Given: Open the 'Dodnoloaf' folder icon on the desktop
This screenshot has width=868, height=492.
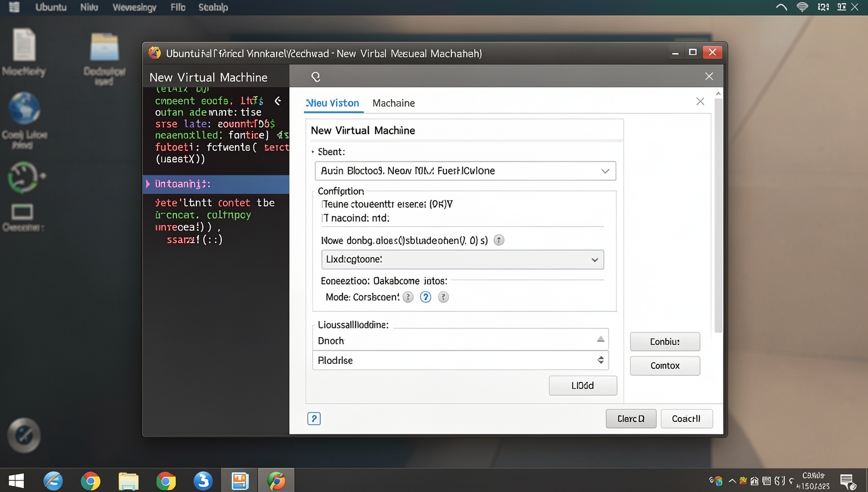Looking at the screenshot, I should [x=104, y=59].
